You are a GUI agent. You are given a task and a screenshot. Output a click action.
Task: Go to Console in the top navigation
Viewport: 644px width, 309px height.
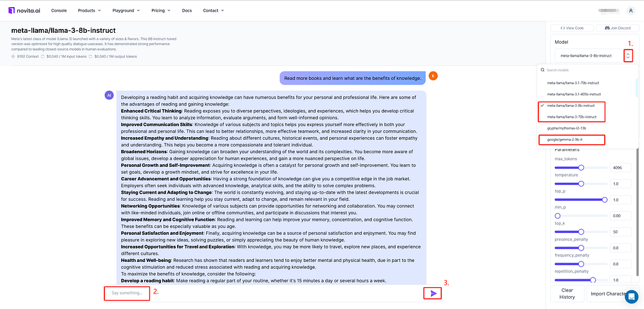[59, 11]
